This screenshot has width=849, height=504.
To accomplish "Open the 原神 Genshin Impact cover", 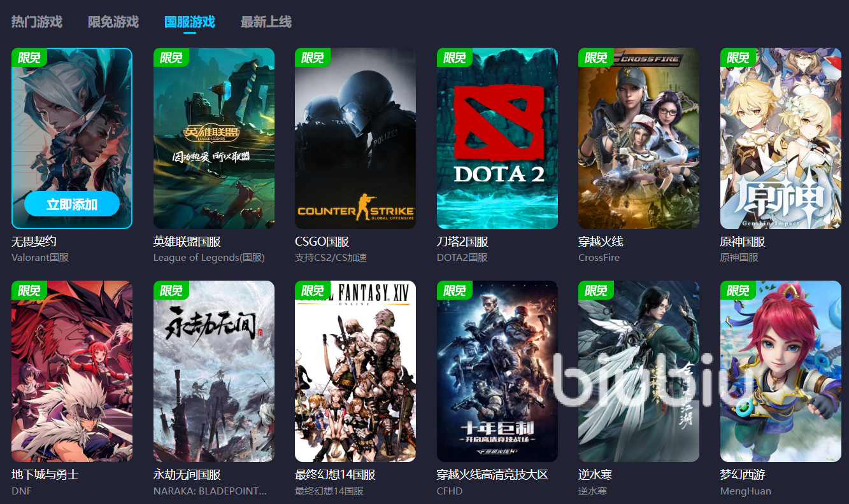I will point(781,138).
